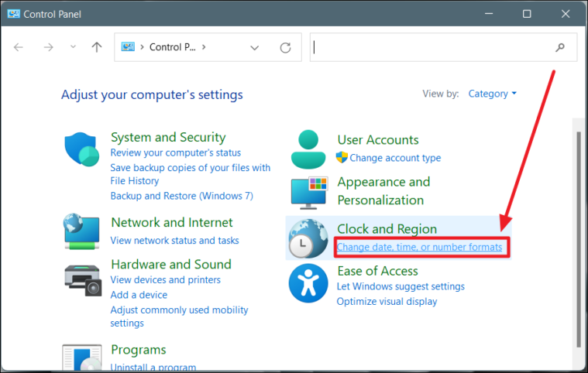Open Appearance and Personalization monitor icon
Viewport: 588px width, 373px height.
click(309, 193)
